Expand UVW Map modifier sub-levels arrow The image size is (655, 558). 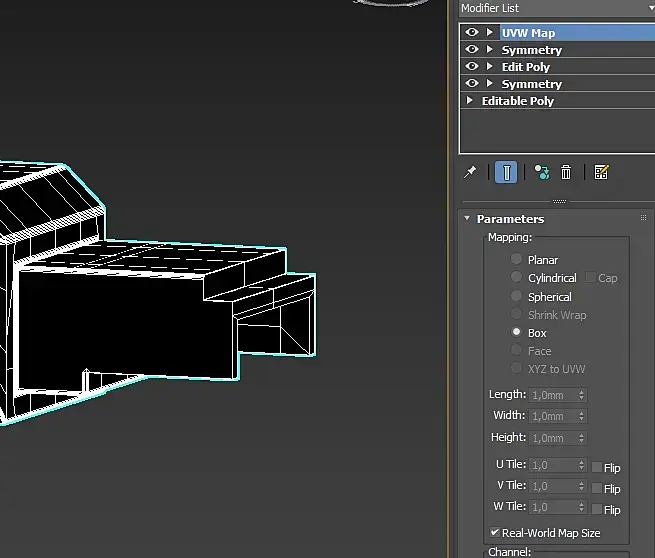point(490,33)
